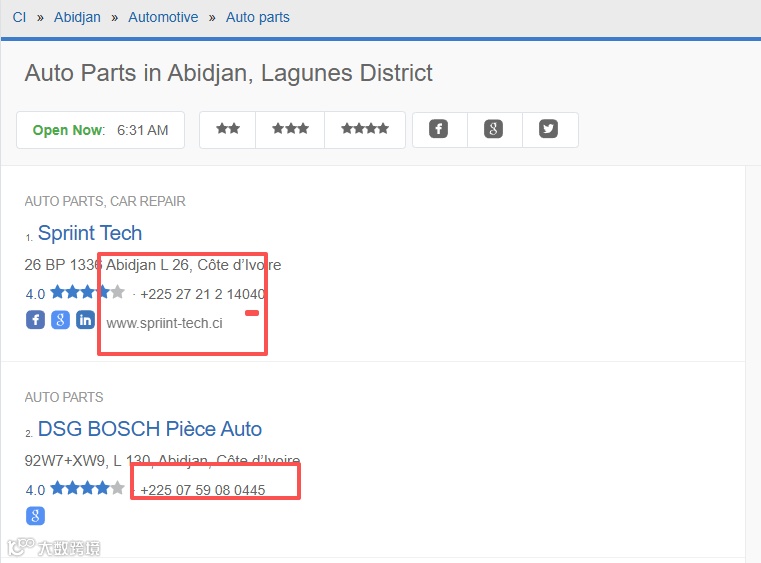Image resolution: width=761 pixels, height=563 pixels.
Task: Click Spriint Tech phone number +225 27 21 2 14040
Action: tap(202, 294)
